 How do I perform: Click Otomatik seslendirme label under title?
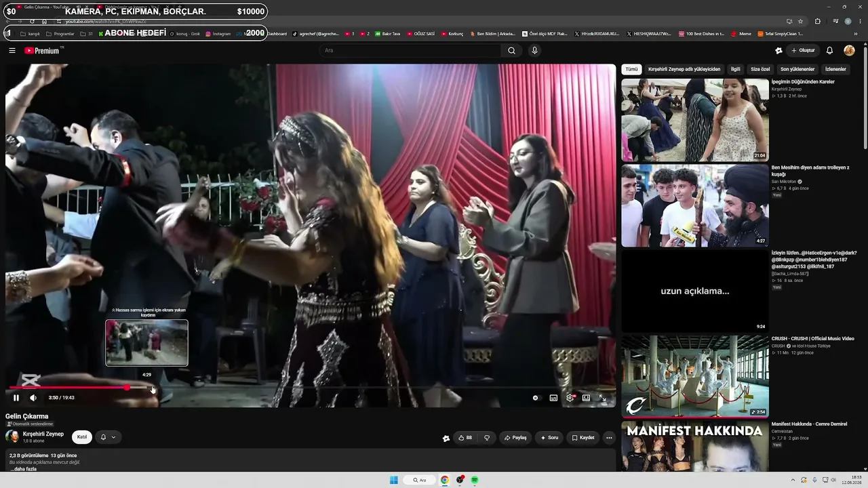point(30,424)
